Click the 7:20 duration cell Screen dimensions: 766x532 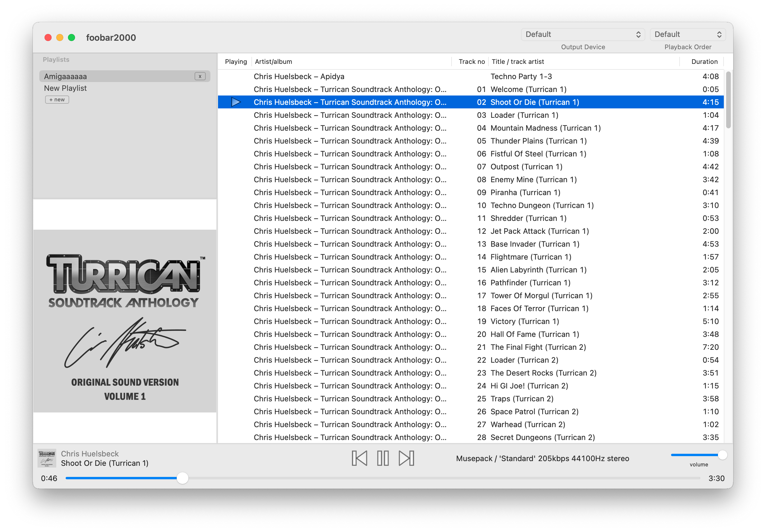(x=710, y=347)
